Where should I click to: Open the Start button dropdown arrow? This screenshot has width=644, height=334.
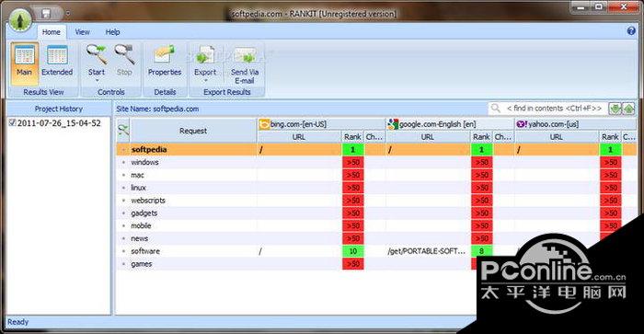tap(97, 81)
